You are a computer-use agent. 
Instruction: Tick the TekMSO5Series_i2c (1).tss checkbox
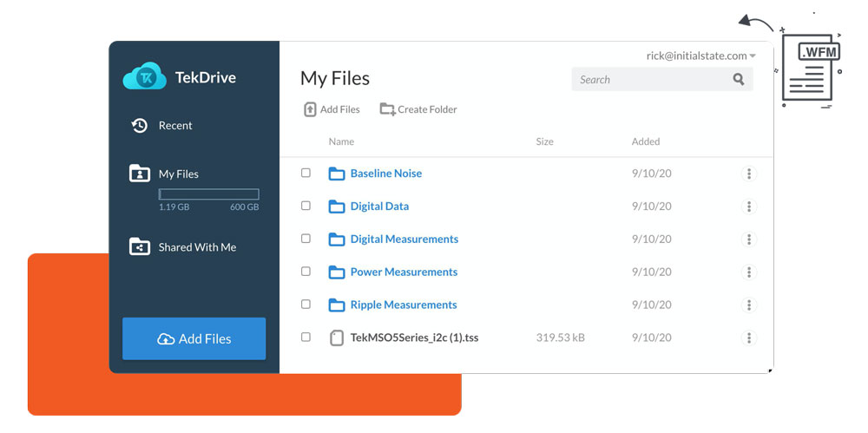pyautogui.click(x=306, y=337)
